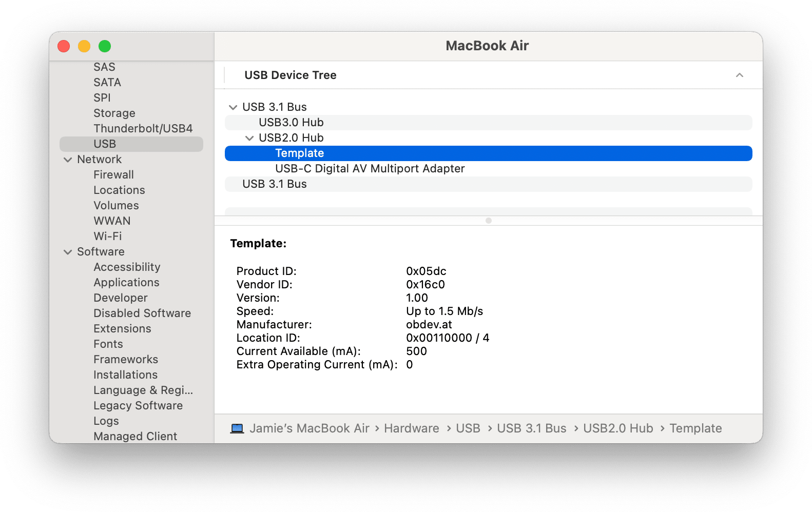This screenshot has width=812, height=512.
Task: Click the Speed value Up to 1.5 Mb/s
Action: 444,311
